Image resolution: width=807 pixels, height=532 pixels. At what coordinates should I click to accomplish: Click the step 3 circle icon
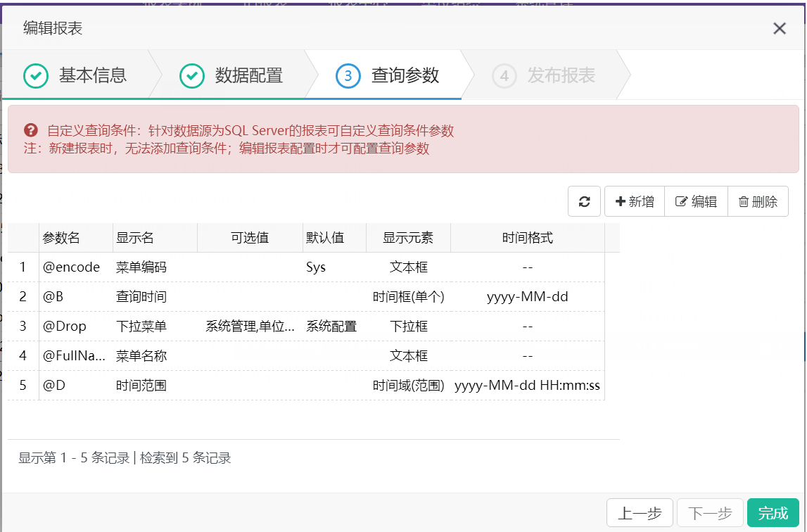(x=348, y=76)
